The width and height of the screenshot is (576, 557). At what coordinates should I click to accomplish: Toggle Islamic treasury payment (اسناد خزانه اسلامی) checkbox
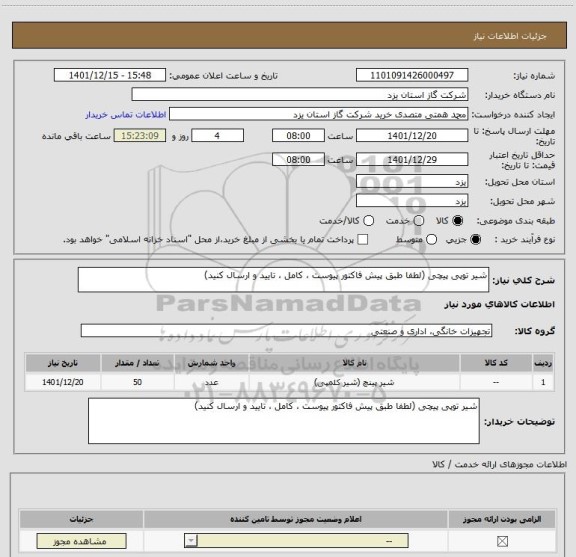click(x=363, y=240)
